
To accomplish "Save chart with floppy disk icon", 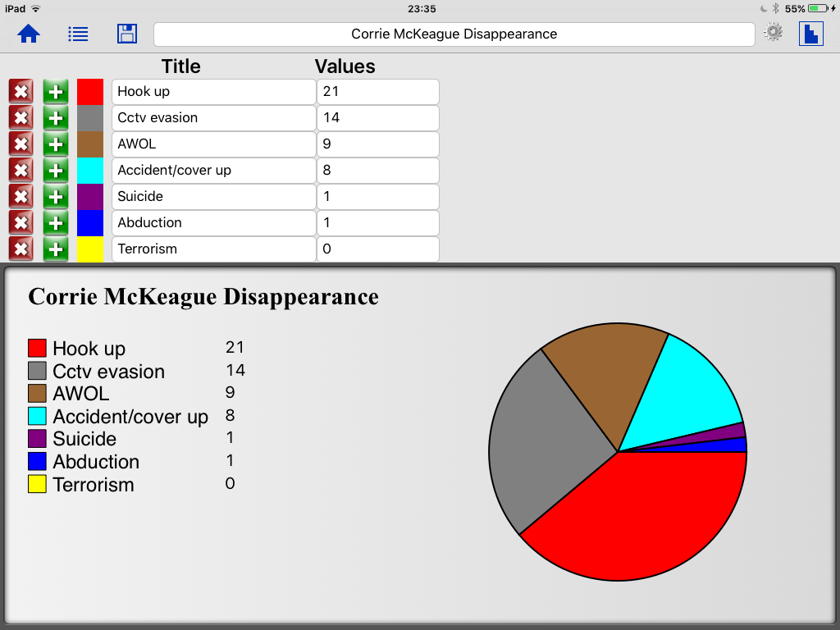I will (127, 34).
